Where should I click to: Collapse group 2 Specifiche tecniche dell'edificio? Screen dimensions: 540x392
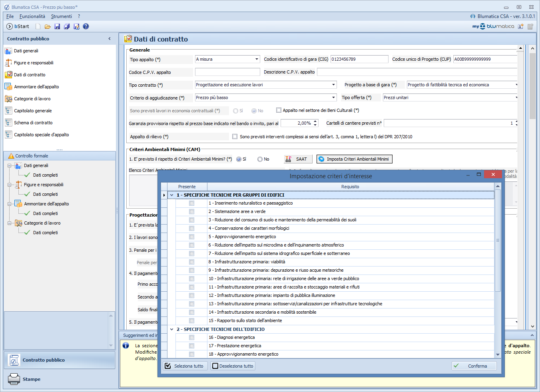pos(172,329)
